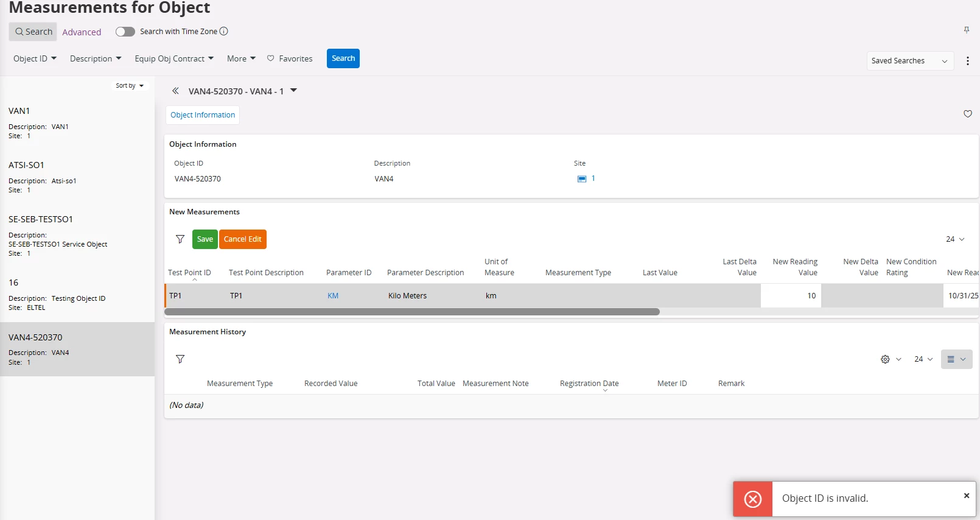Screen dimensions: 980x520
Task: Save the new measurement
Action: (x=205, y=239)
